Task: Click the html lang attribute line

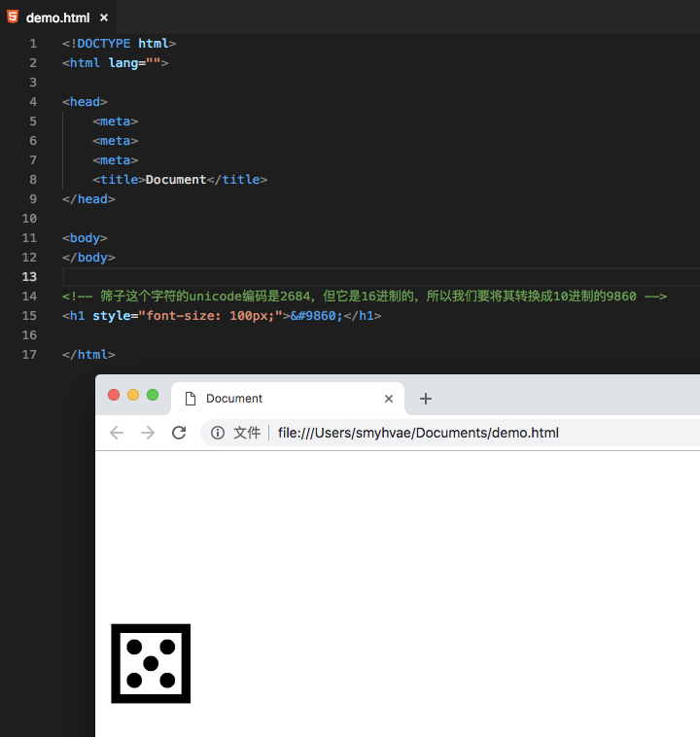Action: 115,63
